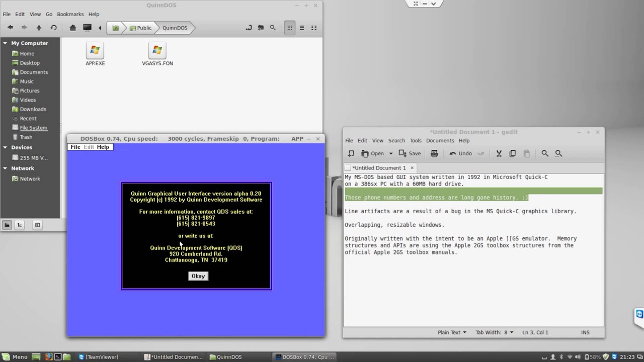Reload the QuinnDOS folder view
This screenshot has height=362, width=644.
(x=53, y=28)
